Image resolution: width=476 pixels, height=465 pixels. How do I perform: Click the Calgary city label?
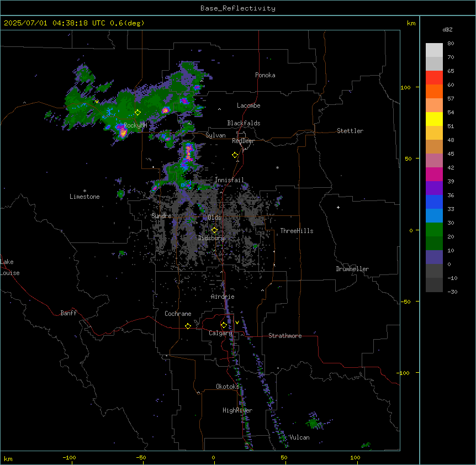220,333
